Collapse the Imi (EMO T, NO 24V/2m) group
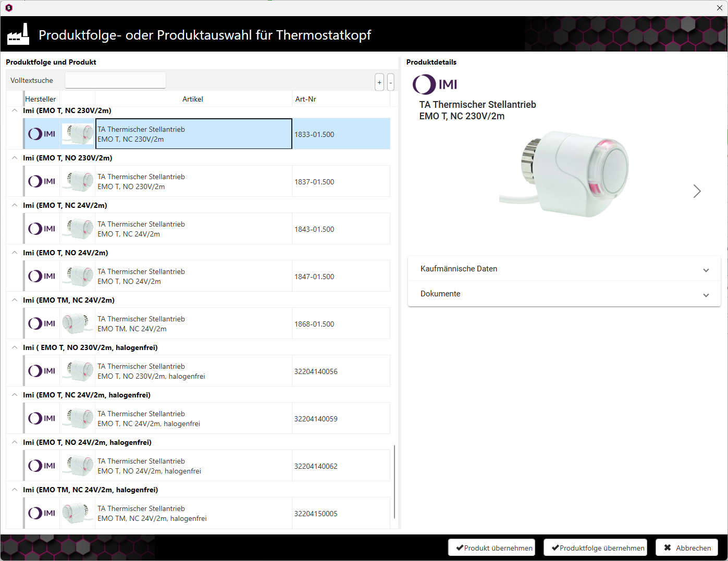 pyautogui.click(x=15, y=253)
